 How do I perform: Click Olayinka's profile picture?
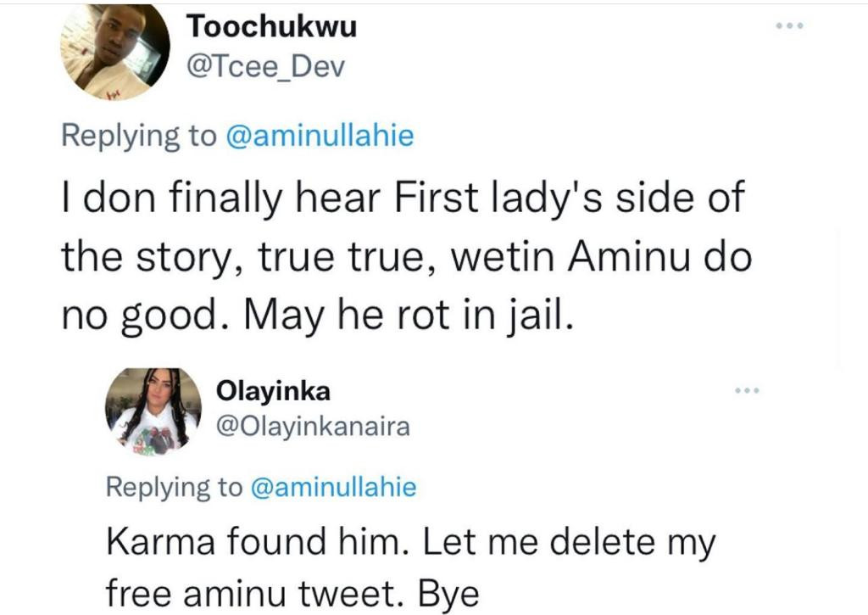point(153,408)
